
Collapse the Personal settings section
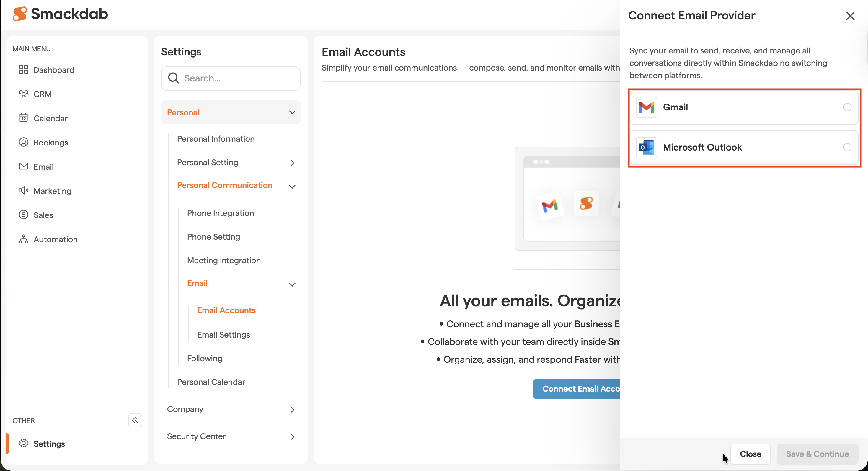(x=292, y=112)
